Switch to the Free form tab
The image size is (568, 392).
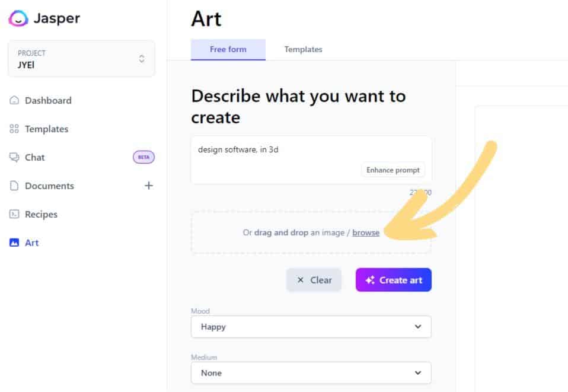[x=228, y=49]
